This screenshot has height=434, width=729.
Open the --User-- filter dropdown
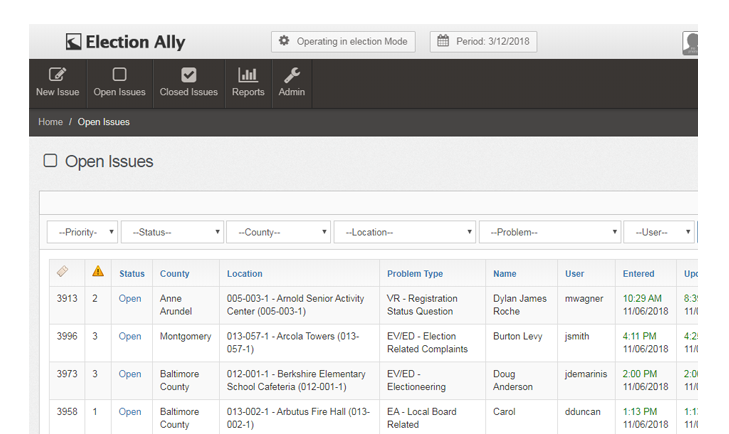(x=659, y=232)
